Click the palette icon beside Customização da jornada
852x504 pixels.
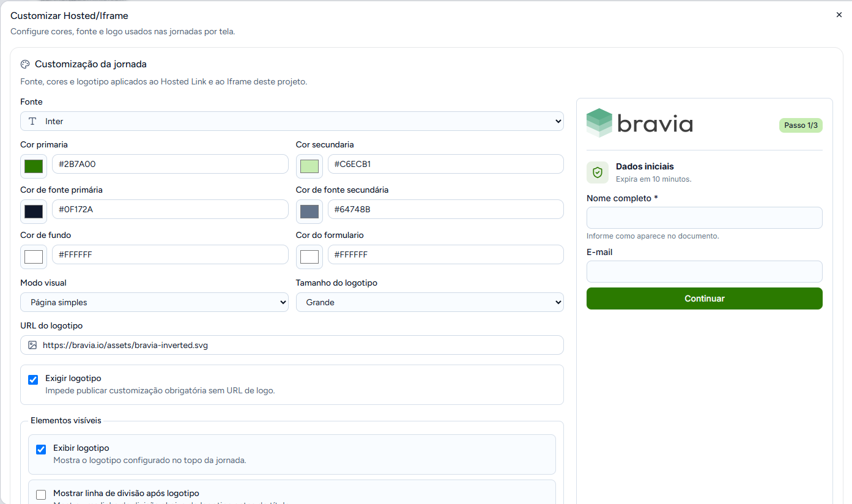[x=25, y=64]
